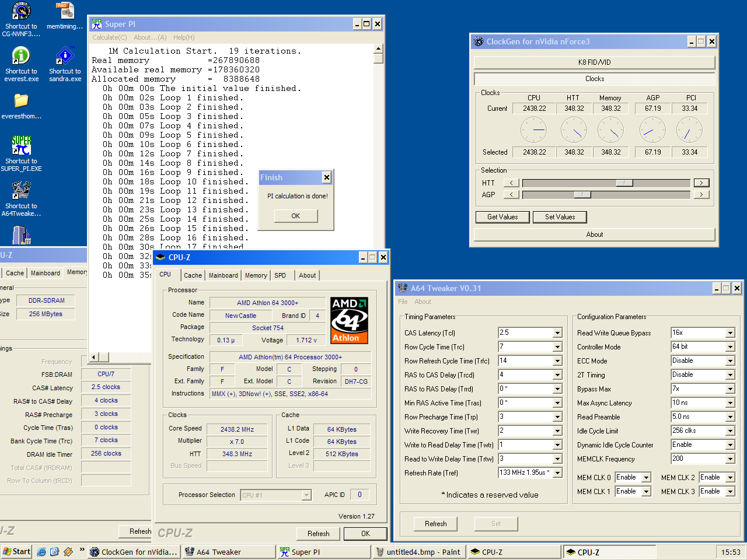Viewport: 747px width, 560px height.
Task: Click Set Values in ClockGen
Action: pos(560,217)
